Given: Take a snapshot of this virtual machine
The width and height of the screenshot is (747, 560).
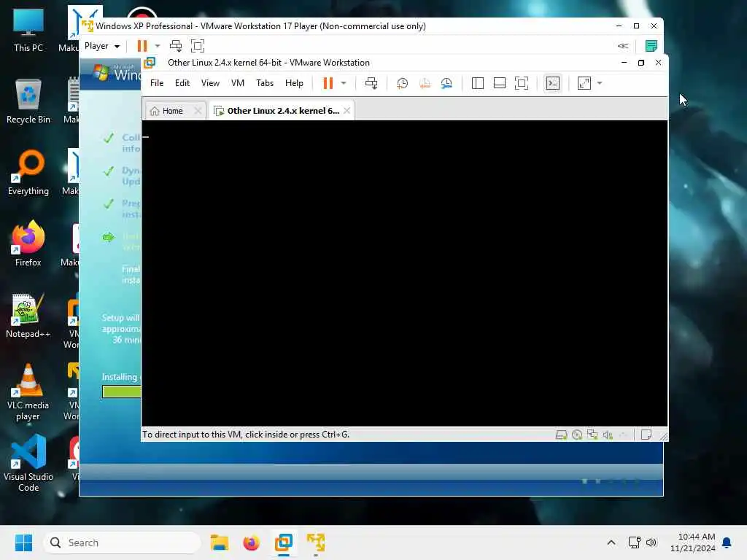Looking at the screenshot, I should tap(402, 83).
